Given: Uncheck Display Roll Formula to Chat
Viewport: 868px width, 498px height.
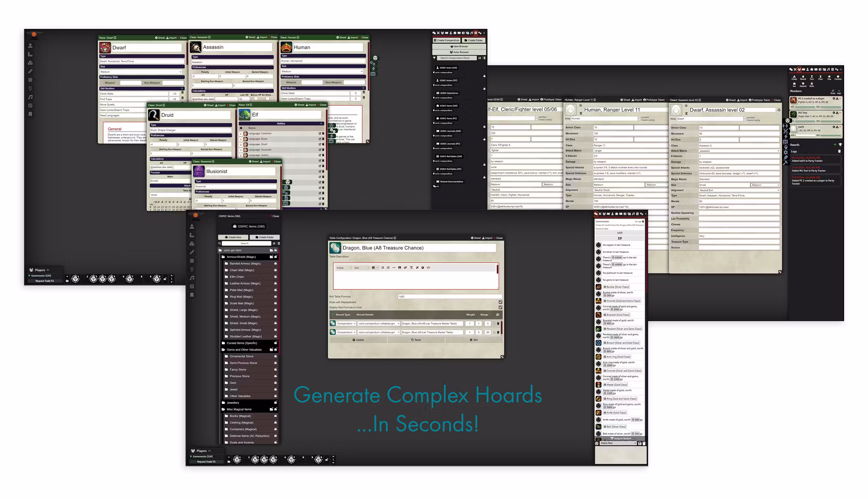Looking at the screenshot, I should click(x=500, y=308).
